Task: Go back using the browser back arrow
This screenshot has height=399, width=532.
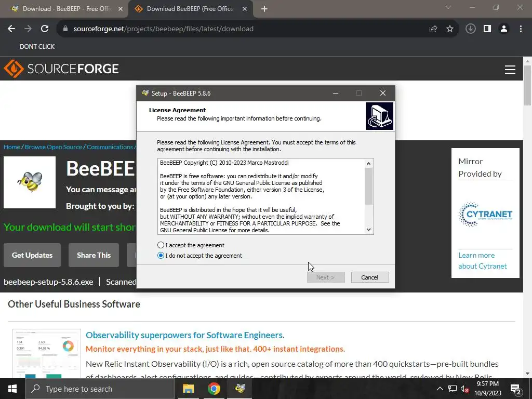Action: point(11,29)
